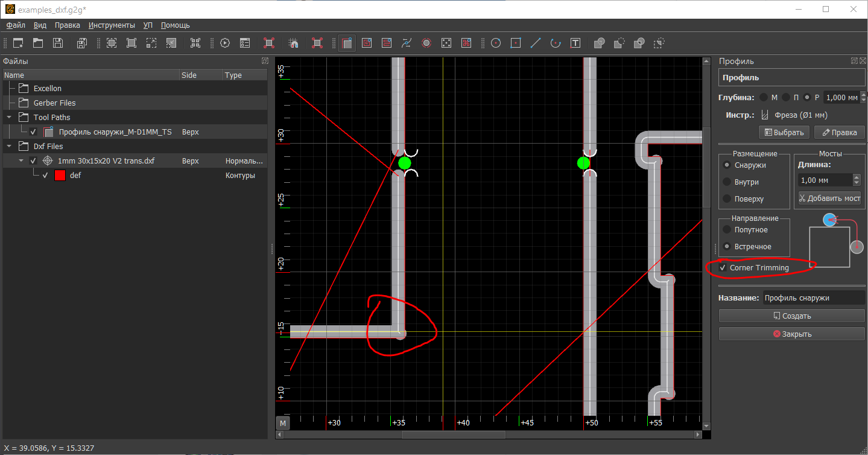Collapse the Dxf Files tree node
Image resolution: width=868 pixels, height=455 pixels.
click(9, 147)
